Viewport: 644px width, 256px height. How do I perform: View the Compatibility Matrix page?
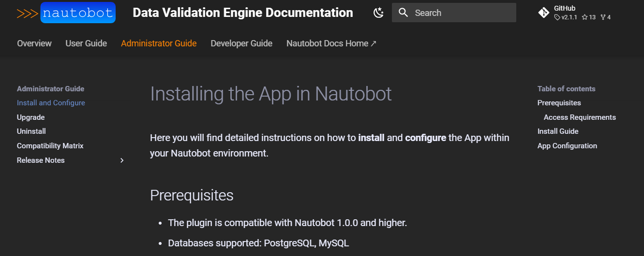50,146
